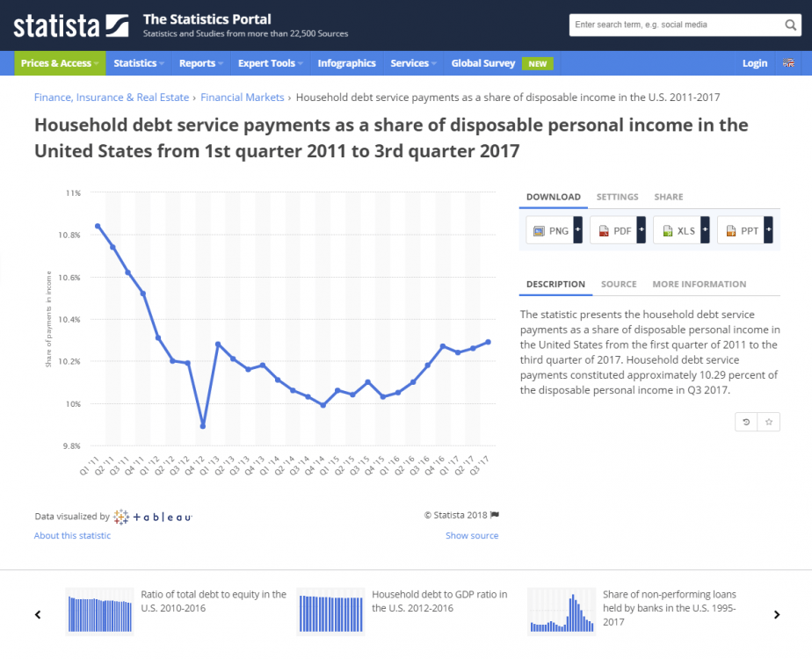Click the history revert icon
This screenshot has width=812, height=659.
pyautogui.click(x=746, y=422)
